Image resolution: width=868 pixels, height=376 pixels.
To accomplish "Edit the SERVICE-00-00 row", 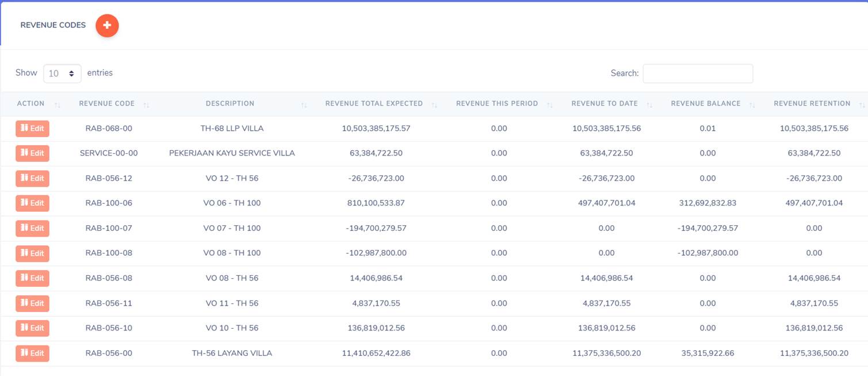I will coord(32,153).
